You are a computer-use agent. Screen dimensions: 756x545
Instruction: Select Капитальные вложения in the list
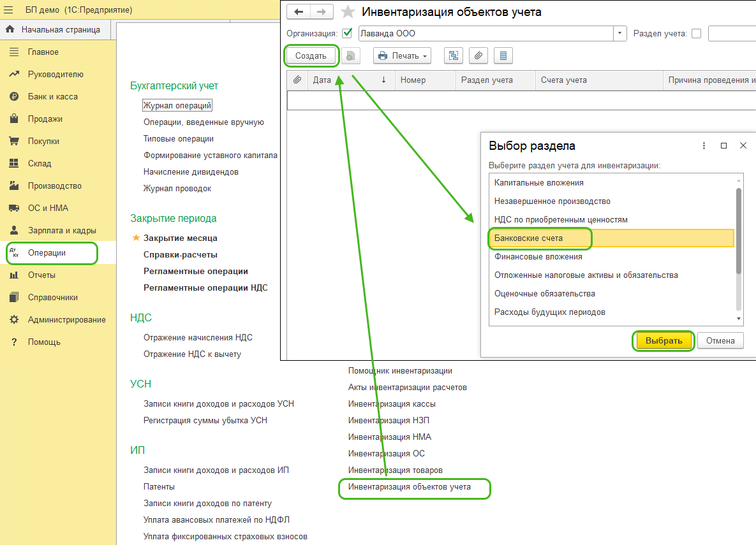point(612,183)
